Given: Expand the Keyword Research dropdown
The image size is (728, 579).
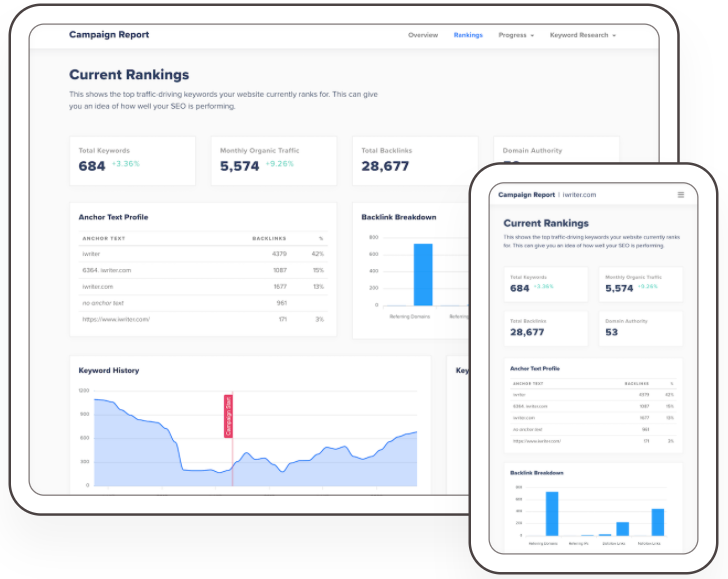Looking at the screenshot, I should (x=582, y=35).
